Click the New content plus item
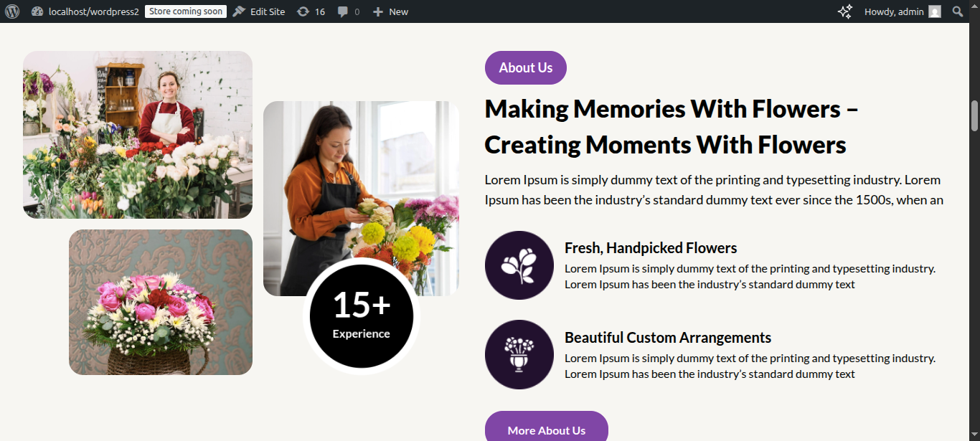Screen dimensions: 980x441 pyautogui.click(x=390, y=11)
